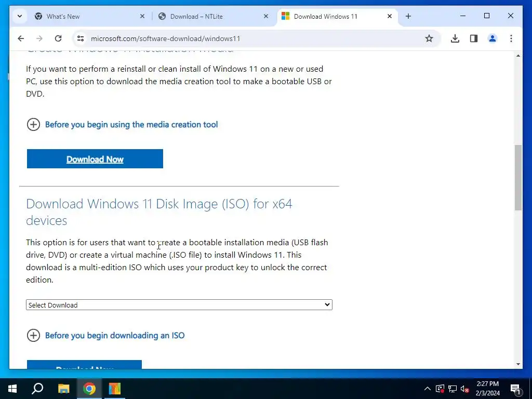Viewport: 532px width, 399px height.
Task: Reload the current page
Action: [x=58, y=38]
